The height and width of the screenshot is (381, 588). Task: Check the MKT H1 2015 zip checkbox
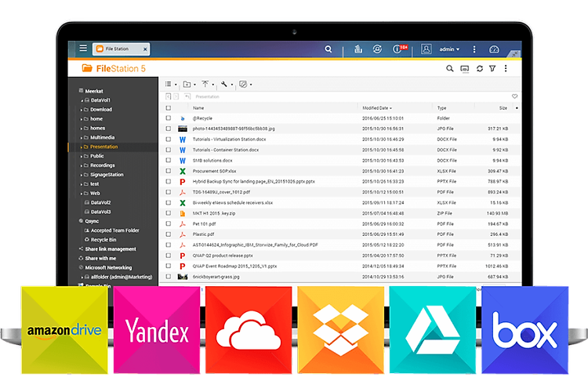[x=169, y=213]
